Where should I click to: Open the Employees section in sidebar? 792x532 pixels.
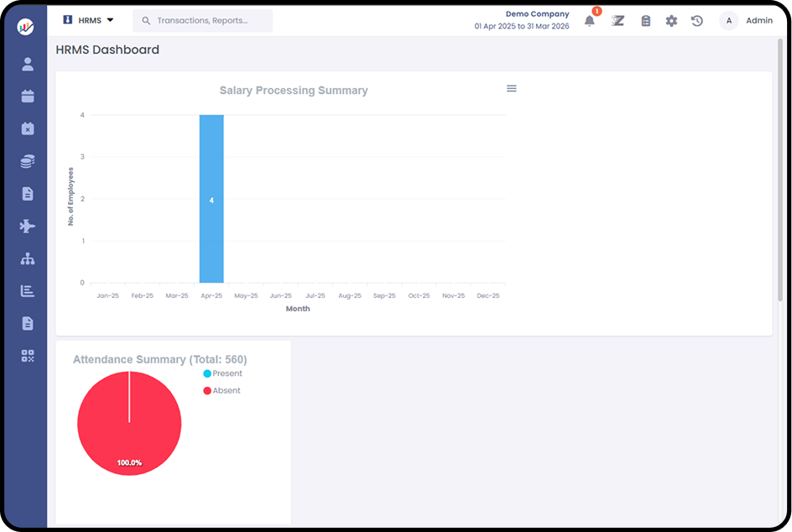(x=26, y=64)
